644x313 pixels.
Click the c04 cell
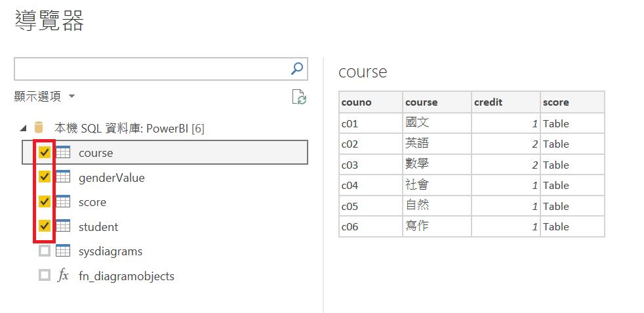click(371, 185)
